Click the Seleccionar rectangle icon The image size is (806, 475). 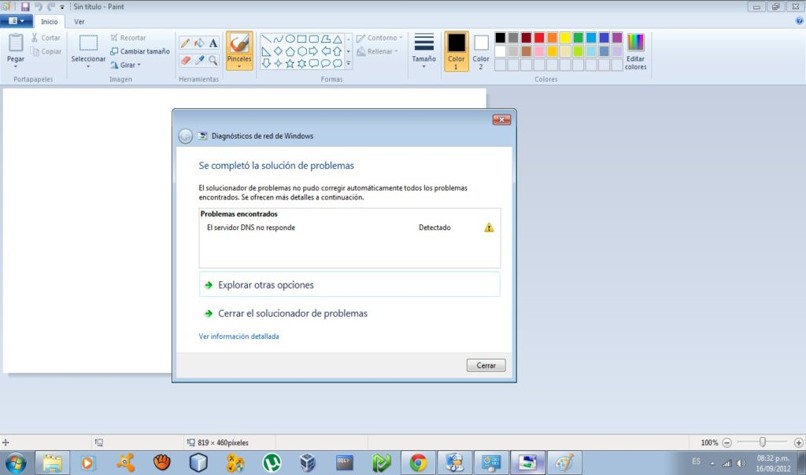click(88, 43)
